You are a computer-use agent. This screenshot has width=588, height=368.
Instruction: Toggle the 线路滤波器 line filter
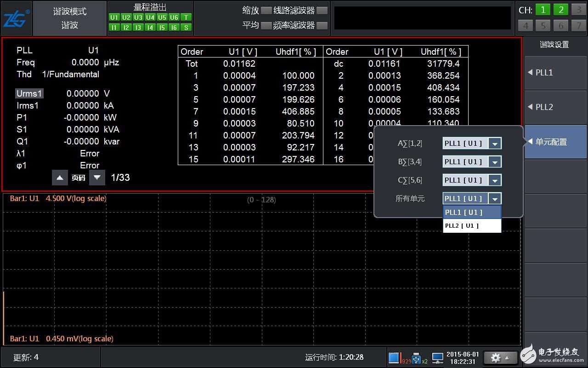click(x=322, y=10)
